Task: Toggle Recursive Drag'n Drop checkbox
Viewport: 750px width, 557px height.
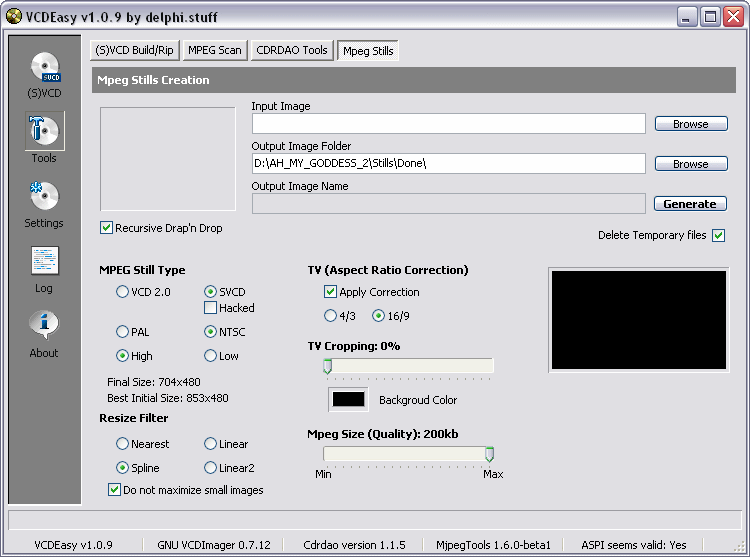Action: click(107, 228)
